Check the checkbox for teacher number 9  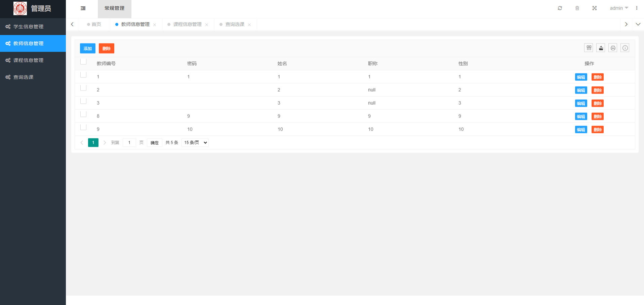click(x=83, y=127)
